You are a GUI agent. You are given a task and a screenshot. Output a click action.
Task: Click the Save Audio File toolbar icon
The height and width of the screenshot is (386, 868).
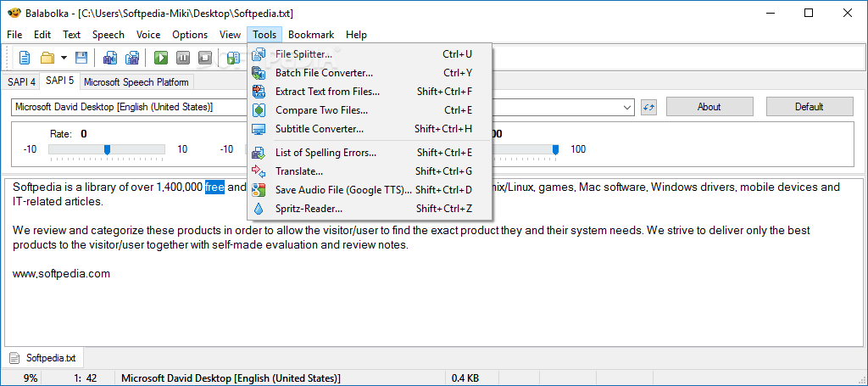pyautogui.click(x=109, y=57)
